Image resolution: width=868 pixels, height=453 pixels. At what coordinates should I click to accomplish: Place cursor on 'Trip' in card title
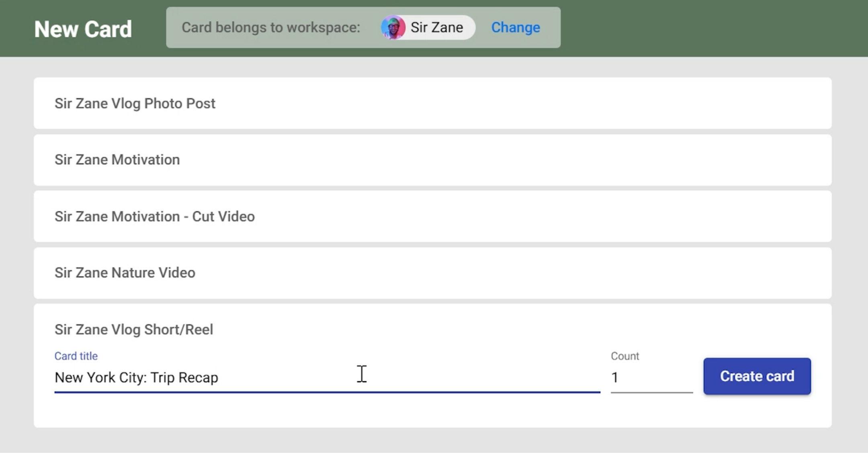point(163,377)
